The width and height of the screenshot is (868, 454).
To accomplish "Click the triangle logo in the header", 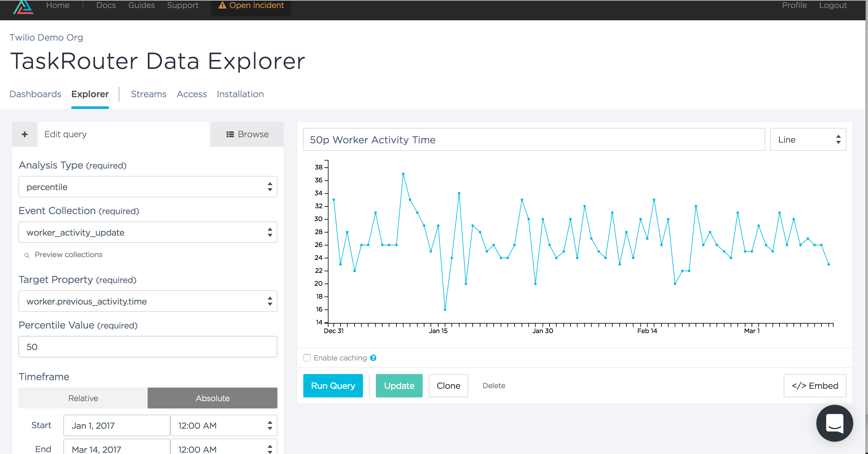I will tap(23, 7).
